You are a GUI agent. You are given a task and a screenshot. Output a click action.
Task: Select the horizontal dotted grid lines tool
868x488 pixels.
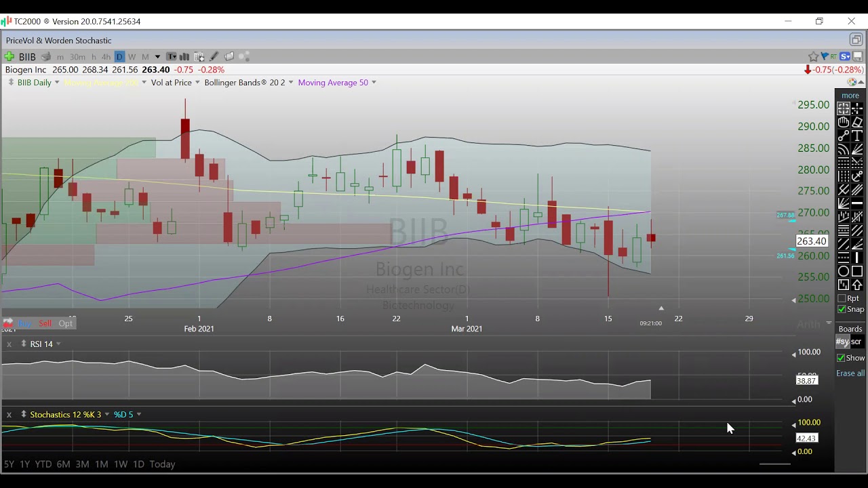point(844,163)
